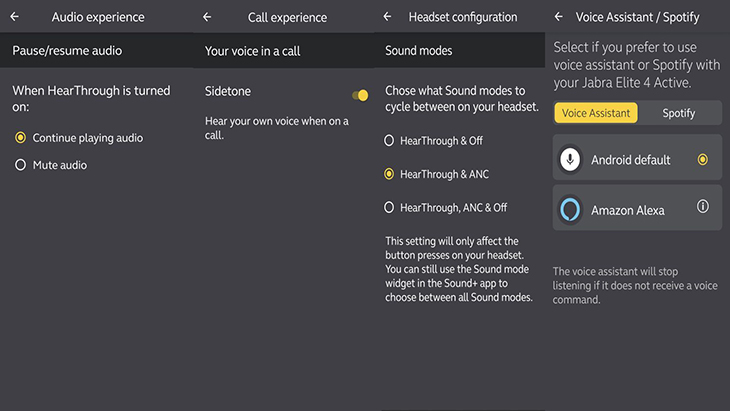Screen dimensions: 730x411
Task: Click the Amazon Alexa label
Action: tap(628, 210)
